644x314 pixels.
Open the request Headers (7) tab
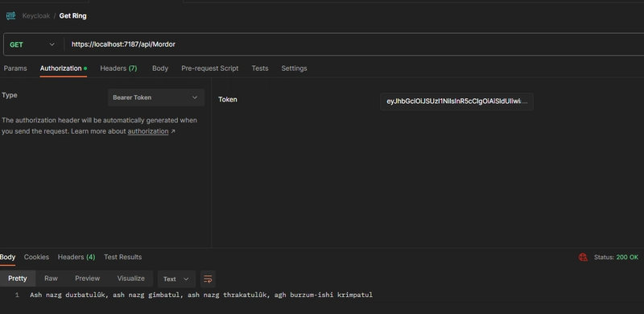tap(118, 68)
